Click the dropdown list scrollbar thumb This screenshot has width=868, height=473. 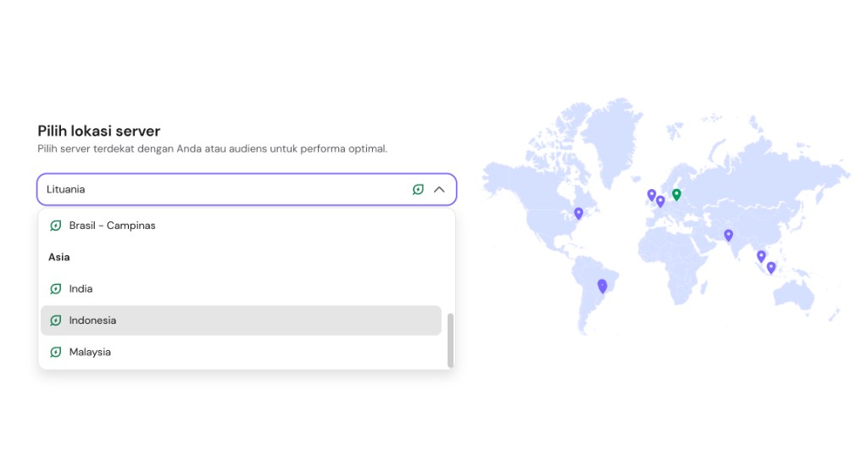451,340
